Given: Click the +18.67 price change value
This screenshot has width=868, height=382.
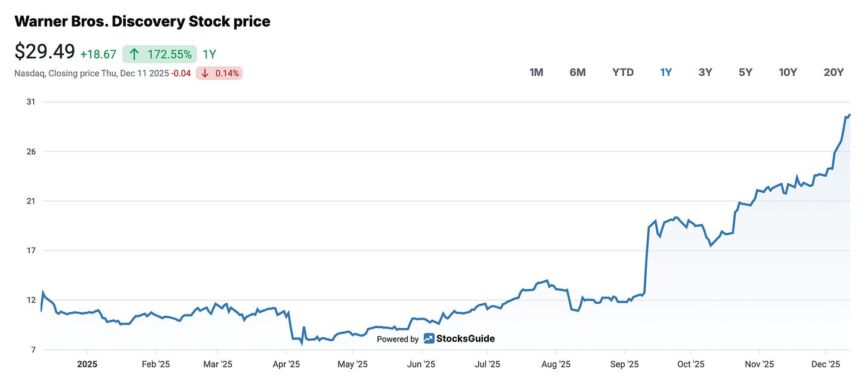Looking at the screenshot, I should tap(99, 54).
